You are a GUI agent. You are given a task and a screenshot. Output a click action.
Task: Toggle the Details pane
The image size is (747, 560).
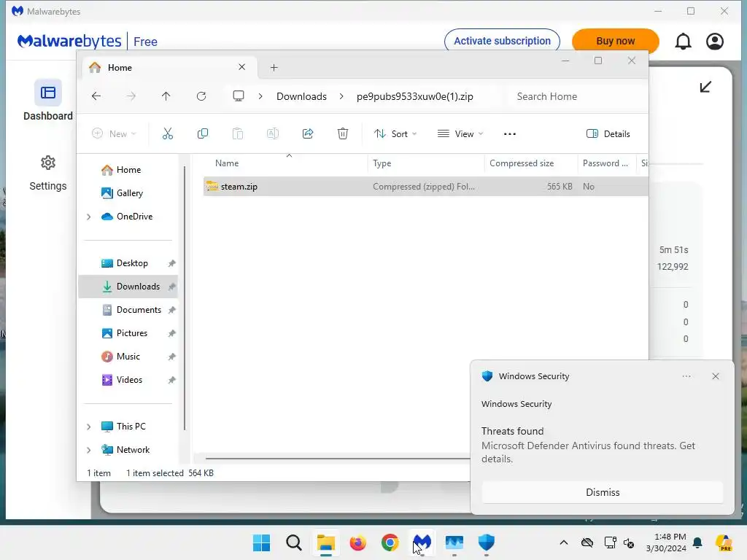pos(608,134)
